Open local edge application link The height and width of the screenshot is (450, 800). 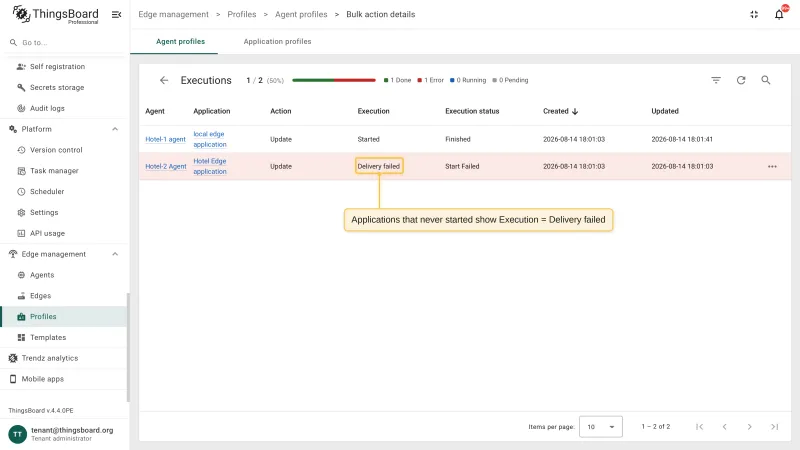210,139
